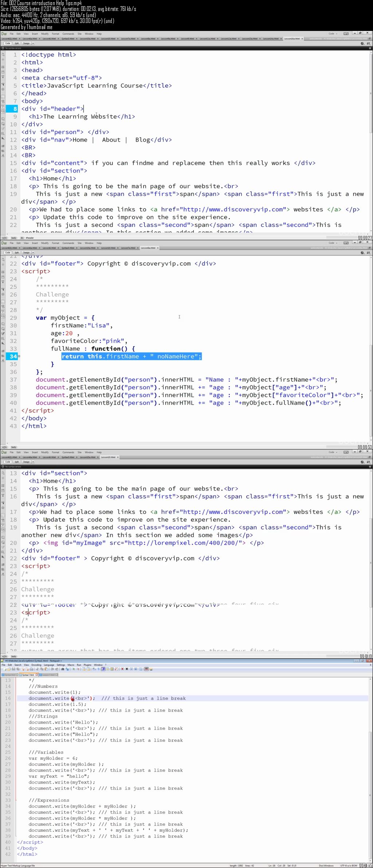Click New file icon in Notepad++ toolbar
This screenshot has width=373, height=868.
pos(4,669)
